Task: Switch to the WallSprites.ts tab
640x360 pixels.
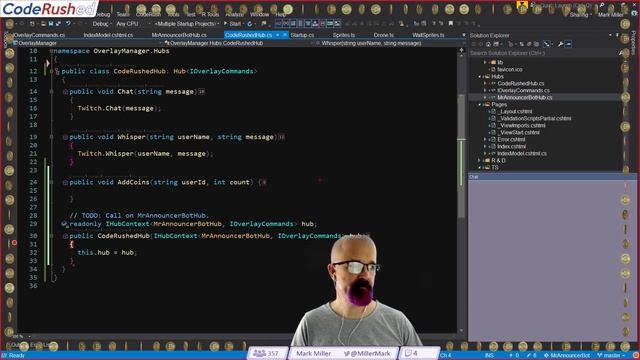Action: click(428, 35)
